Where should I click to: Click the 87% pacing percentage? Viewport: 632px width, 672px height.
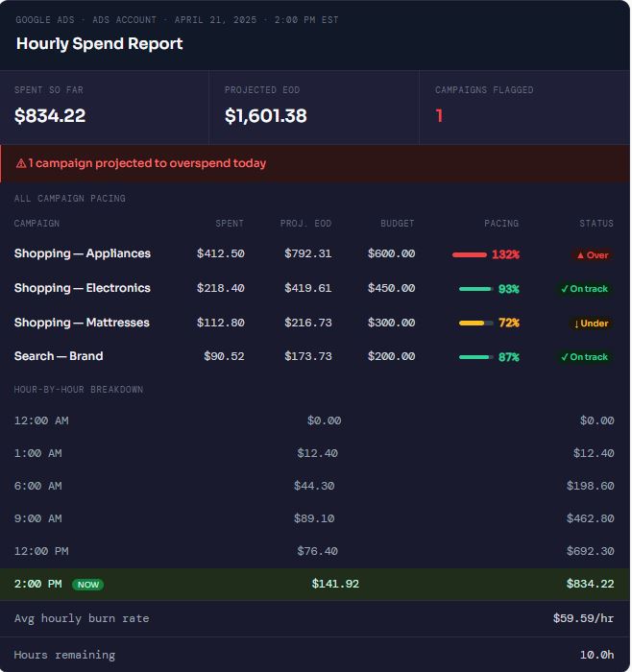508,357
